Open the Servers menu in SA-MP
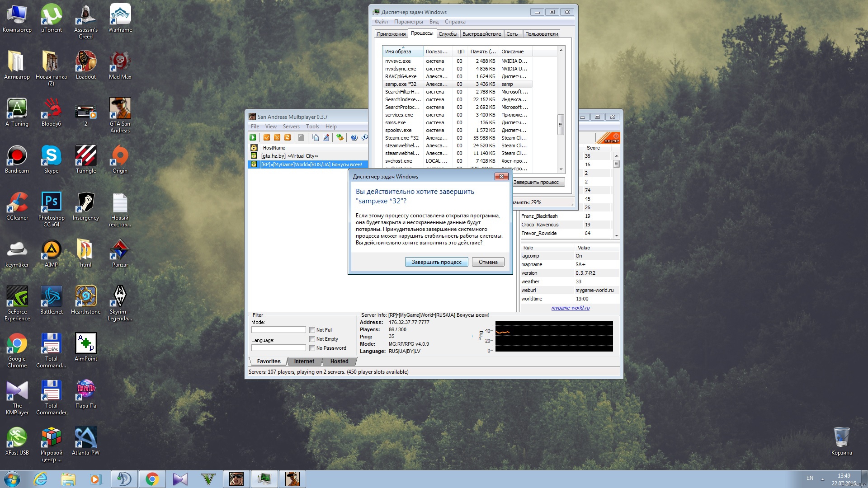The width and height of the screenshot is (868, 488). click(291, 127)
